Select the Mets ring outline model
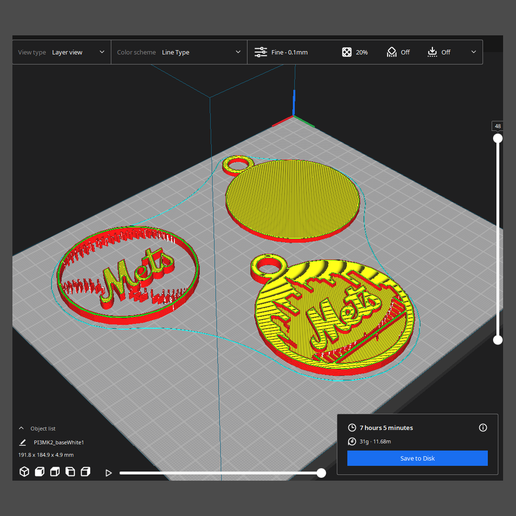The height and width of the screenshot is (516, 516). tap(128, 275)
